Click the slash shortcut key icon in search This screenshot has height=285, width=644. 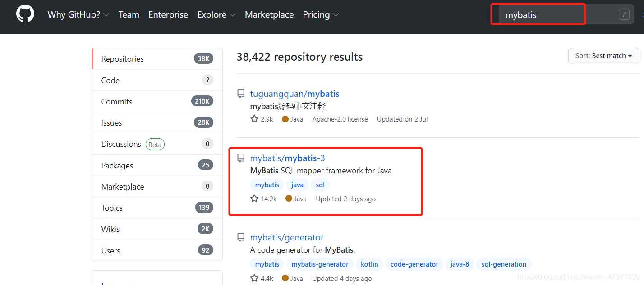pyautogui.click(x=624, y=14)
